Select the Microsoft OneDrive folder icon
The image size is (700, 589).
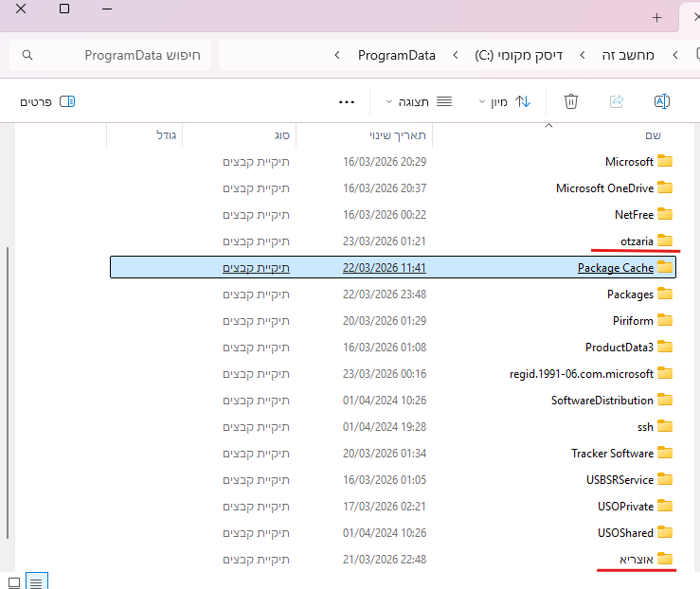click(x=665, y=187)
